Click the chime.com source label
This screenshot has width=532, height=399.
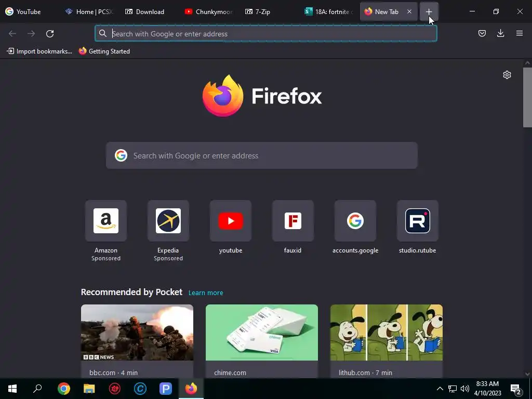click(230, 373)
